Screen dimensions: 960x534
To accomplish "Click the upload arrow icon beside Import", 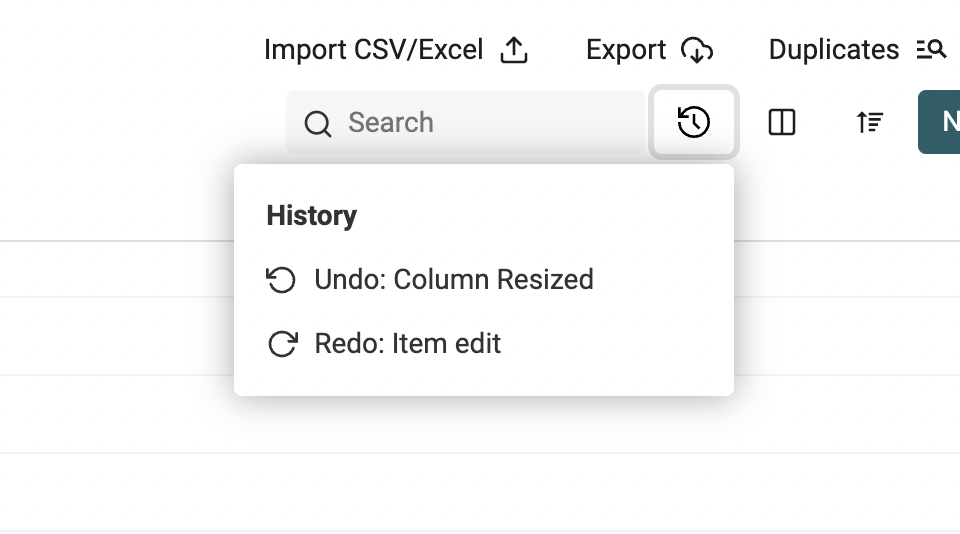I will (x=514, y=50).
